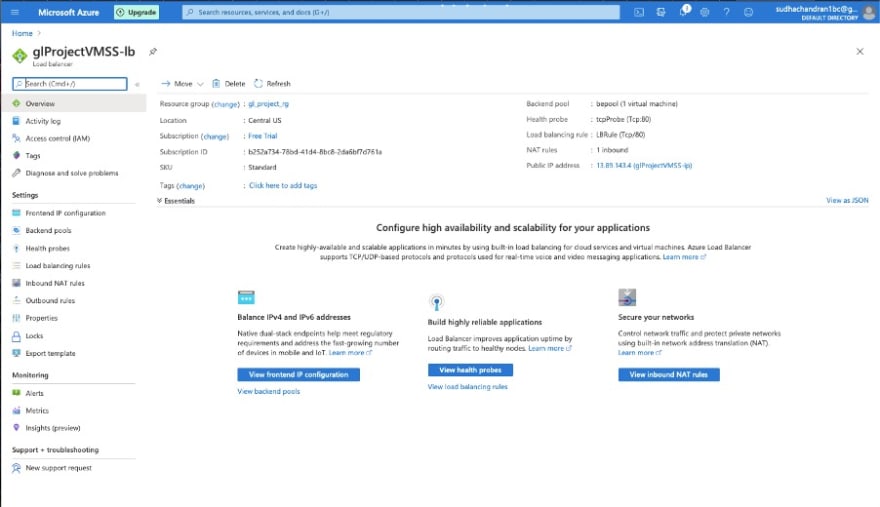Click View inbound NAT rules button
880x507 pixels.
[x=668, y=374]
